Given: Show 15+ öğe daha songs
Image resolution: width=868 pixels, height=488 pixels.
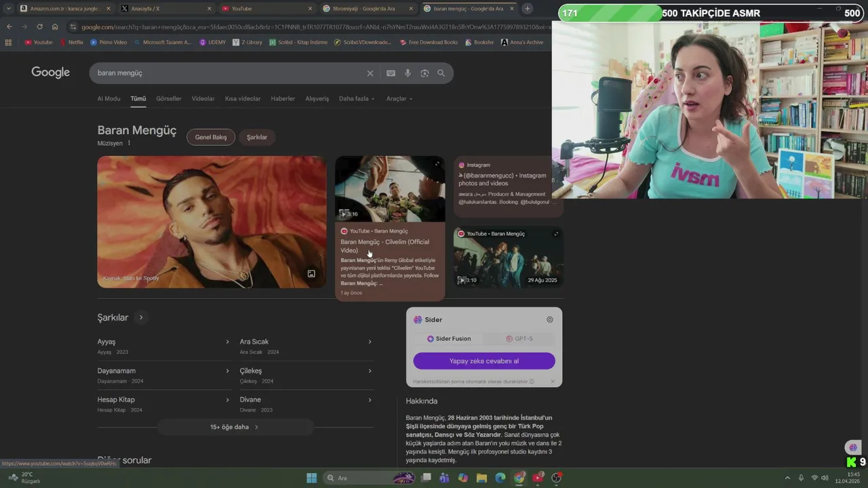Looking at the screenshot, I should [235, 428].
